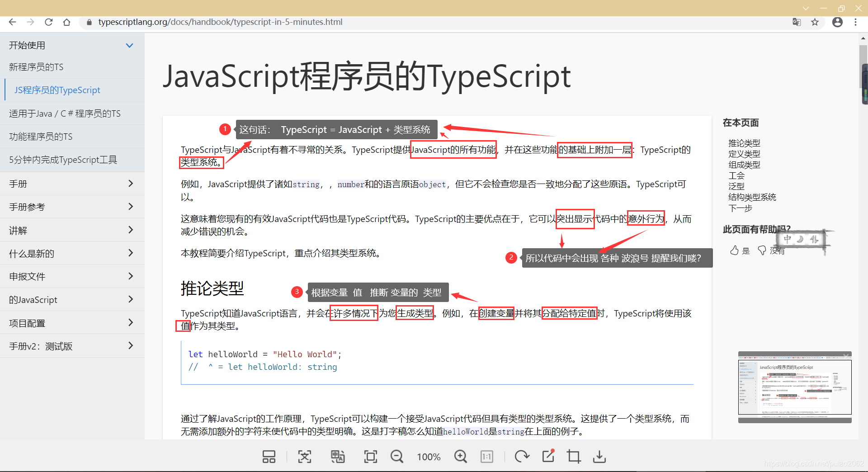
Task: Click the moon icon on the IME bar
Action: pos(801,239)
